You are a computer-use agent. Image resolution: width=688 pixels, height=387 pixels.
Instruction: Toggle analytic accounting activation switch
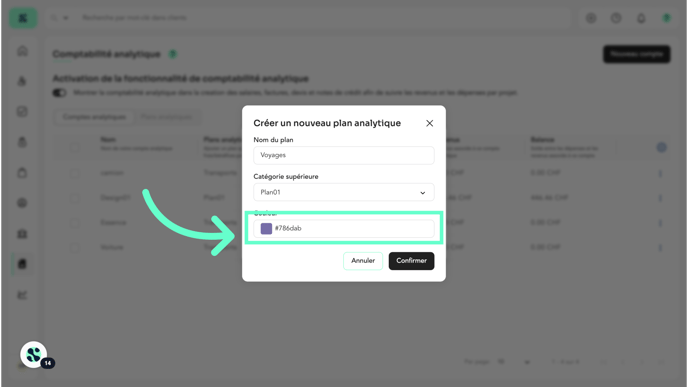pos(59,93)
